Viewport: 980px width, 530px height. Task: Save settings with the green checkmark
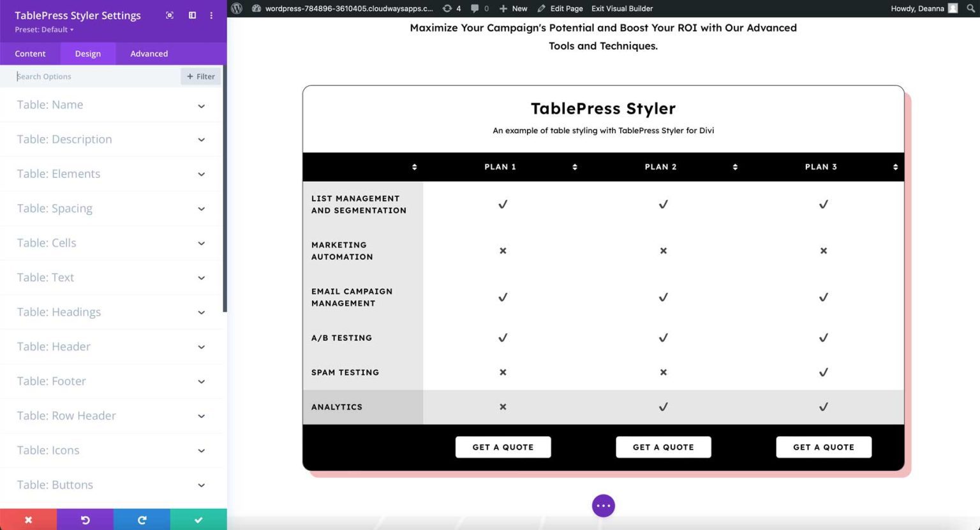click(x=198, y=520)
